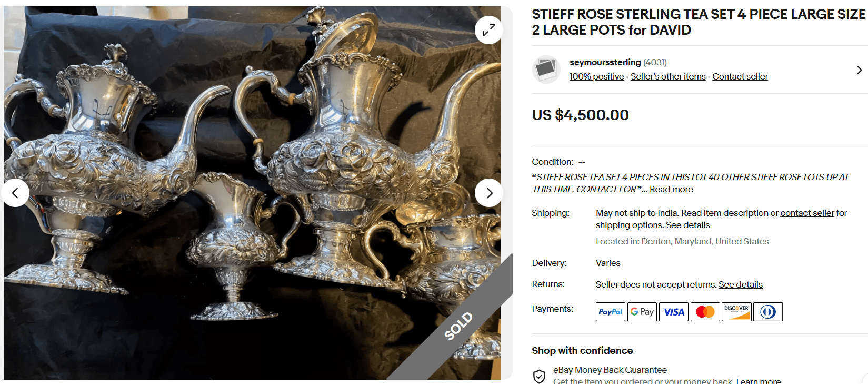Open shipping See details link
The height and width of the screenshot is (384, 868).
(x=687, y=225)
